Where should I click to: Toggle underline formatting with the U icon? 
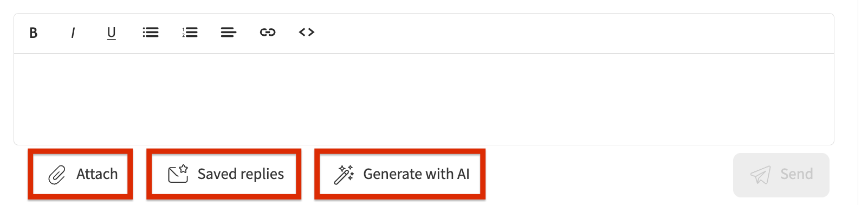112,33
